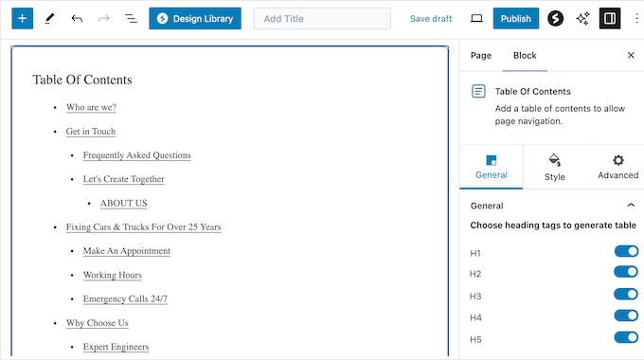This screenshot has width=644, height=360.
Task: Open the block inserter plus button
Action: (x=22, y=19)
